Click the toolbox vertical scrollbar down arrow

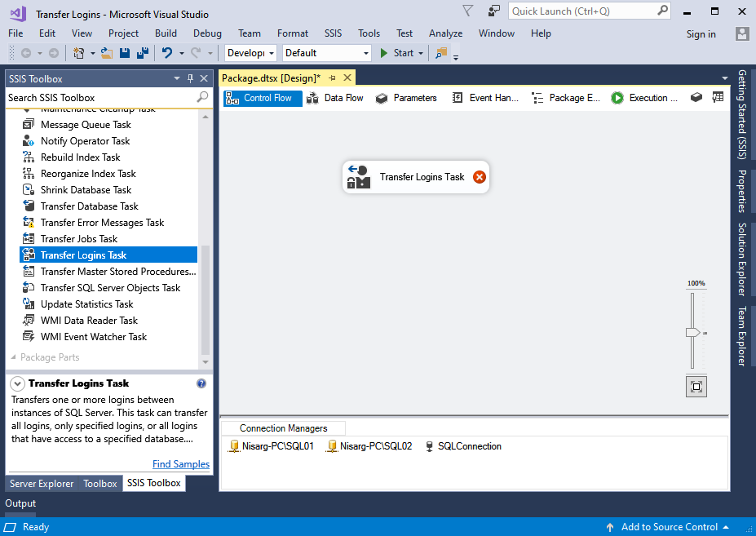point(206,362)
